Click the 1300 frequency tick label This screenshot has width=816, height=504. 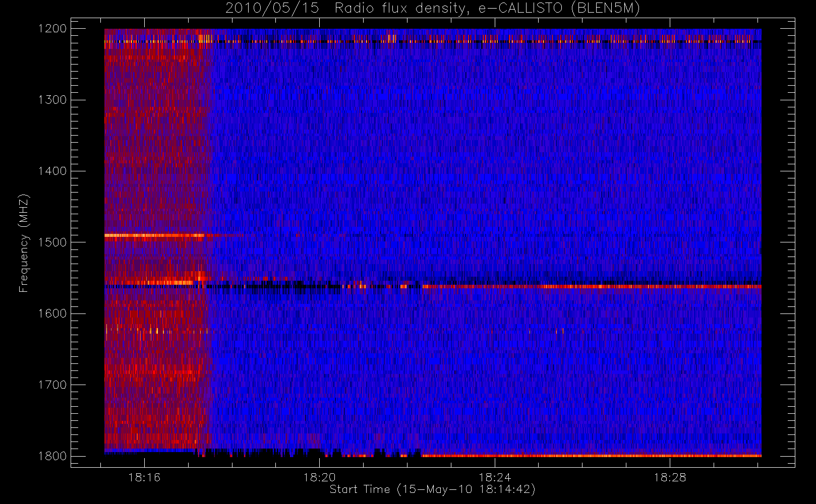point(52,100)
